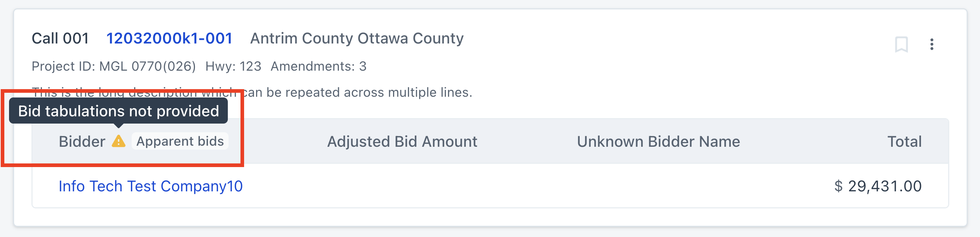Select the Unknown Bidder Name column header

click(658, 142)
